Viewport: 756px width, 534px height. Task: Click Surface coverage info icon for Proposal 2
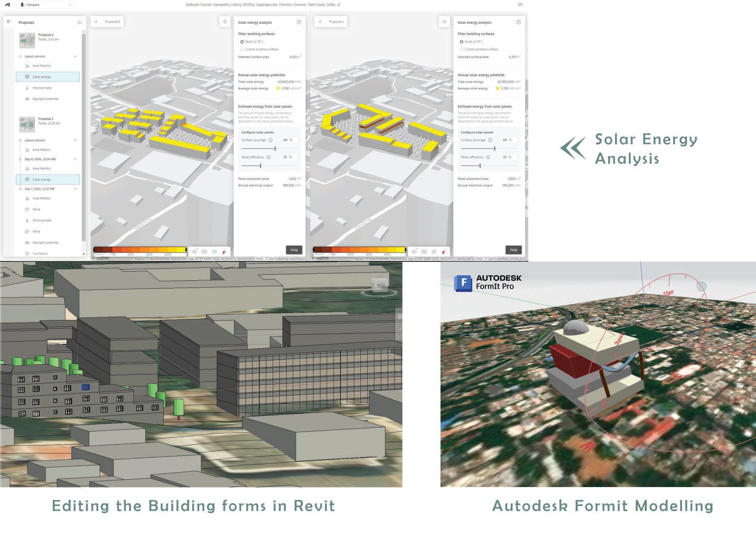(271, 140)
